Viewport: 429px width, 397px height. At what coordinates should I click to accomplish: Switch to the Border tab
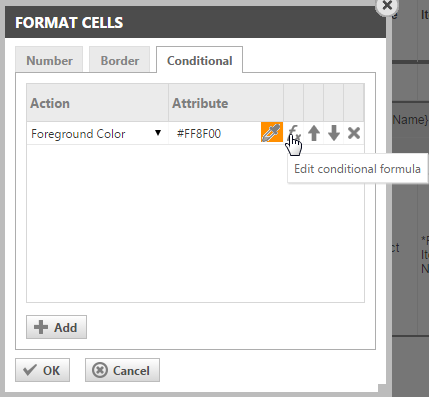point(120,60)
